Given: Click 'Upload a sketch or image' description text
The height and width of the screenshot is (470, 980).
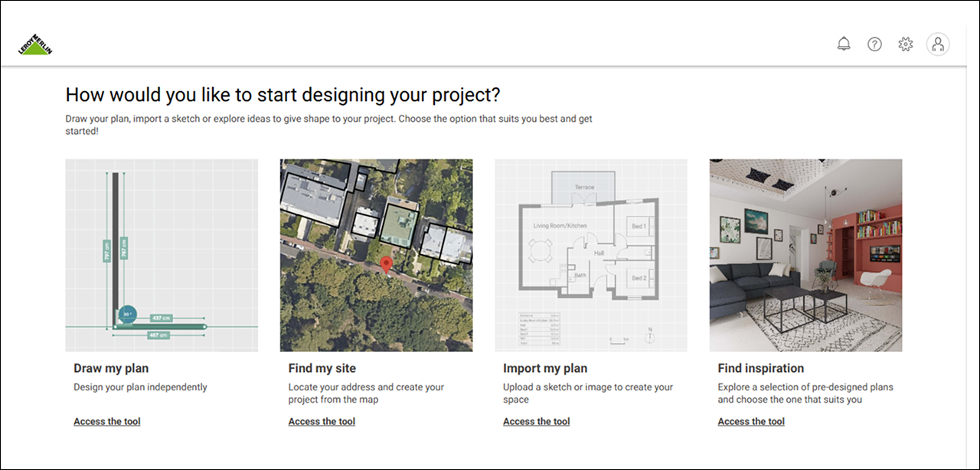Looking at the screenshot, I should coord(588,393).
